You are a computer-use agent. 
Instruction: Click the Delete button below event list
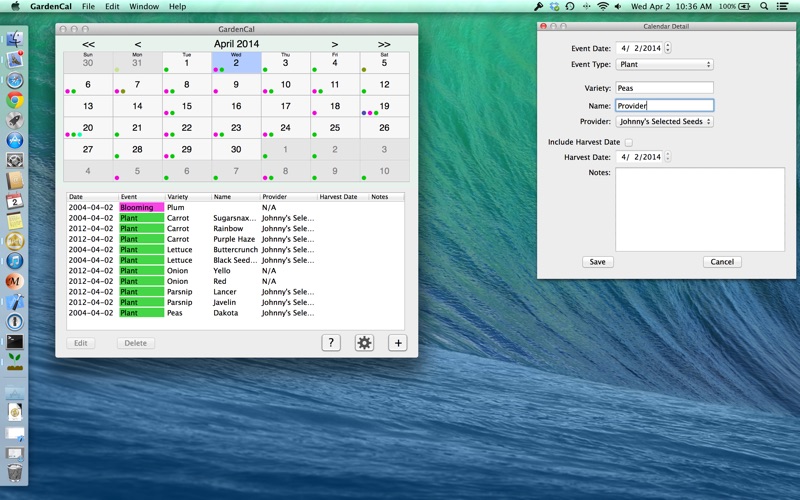(136, 343)
